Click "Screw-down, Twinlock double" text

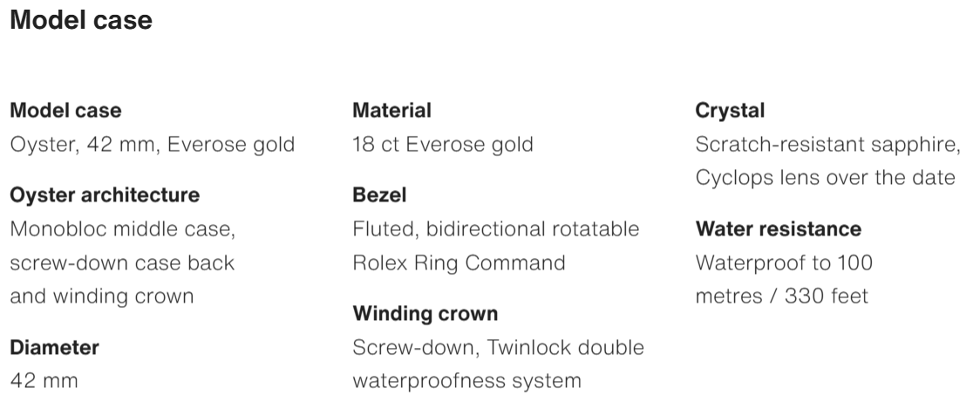pyautogui.click(x=499, y=348)
